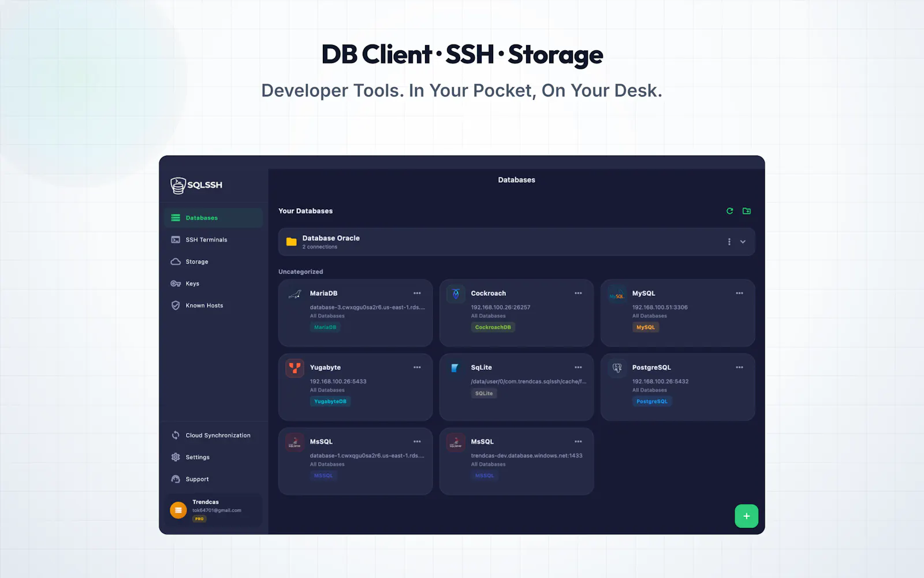Viewport: 924px width, 578px height.
Task: Click the Cloud Synchronization sync icon
Action: coord(176,435)
